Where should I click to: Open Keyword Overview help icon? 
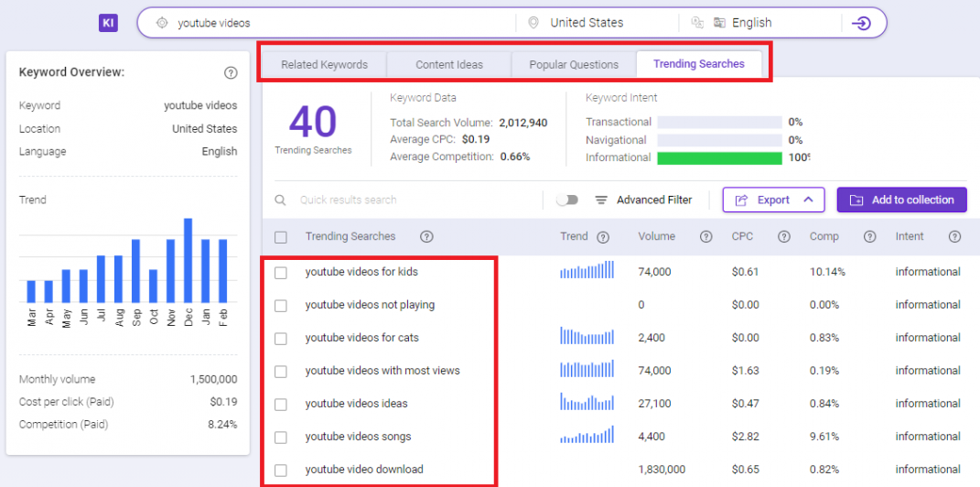coord(231,73)
